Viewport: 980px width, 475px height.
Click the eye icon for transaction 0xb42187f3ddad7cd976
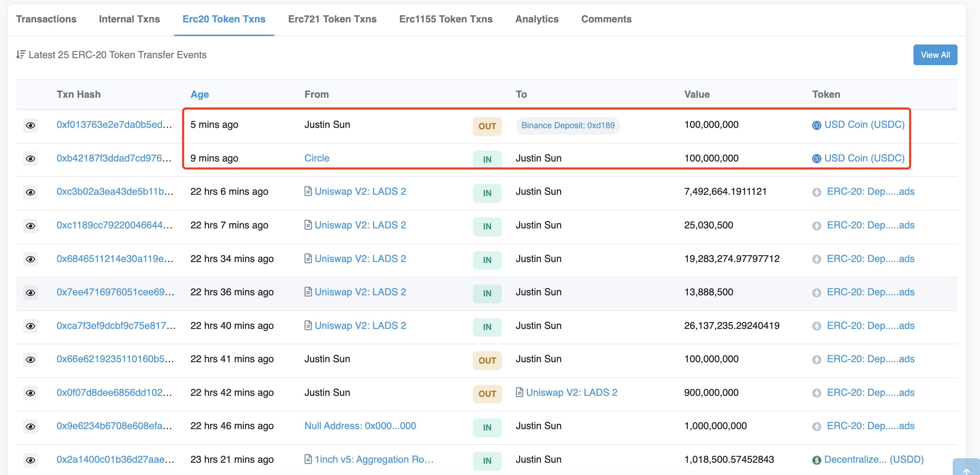pos(30,158)
